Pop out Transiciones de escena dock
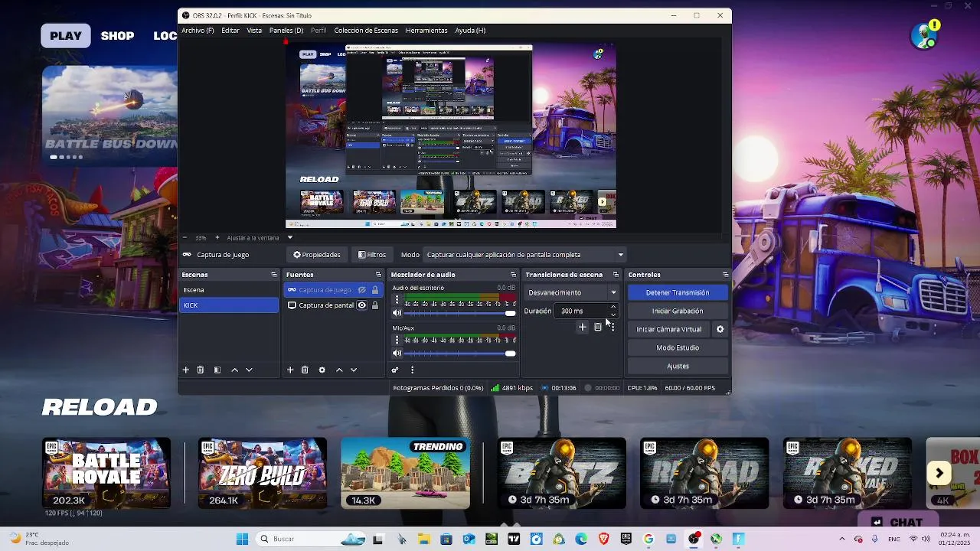 [x=616, y=275]
